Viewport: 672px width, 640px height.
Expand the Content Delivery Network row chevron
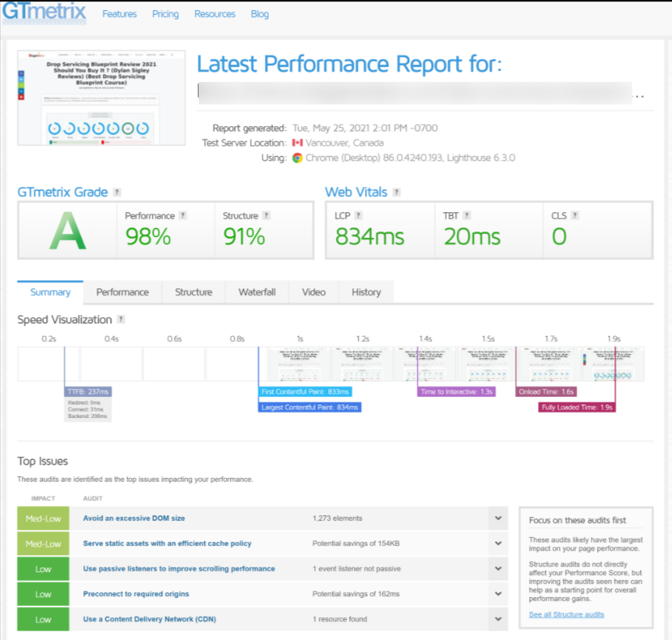pos(498,620)
